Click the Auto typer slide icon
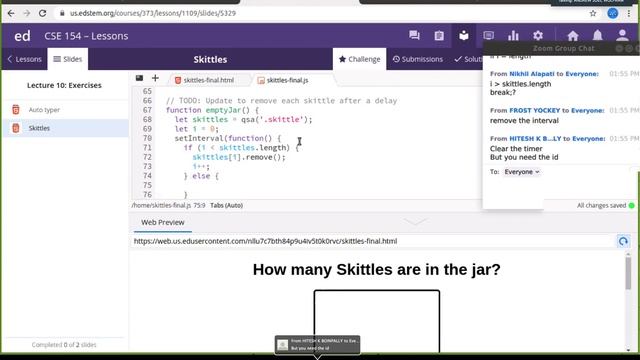 pos(16,109)
